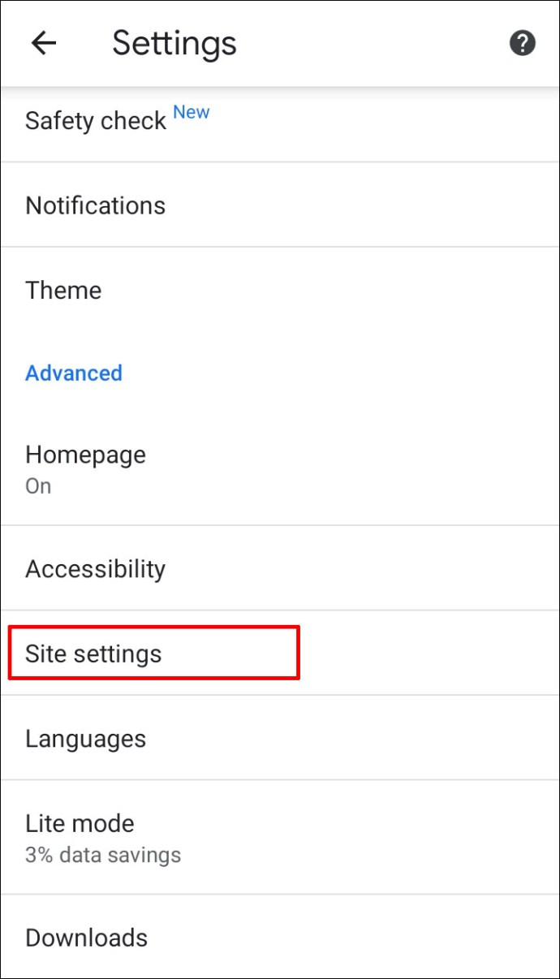
Task: Click the Settings page title
Action: click(x=174, y=43)
